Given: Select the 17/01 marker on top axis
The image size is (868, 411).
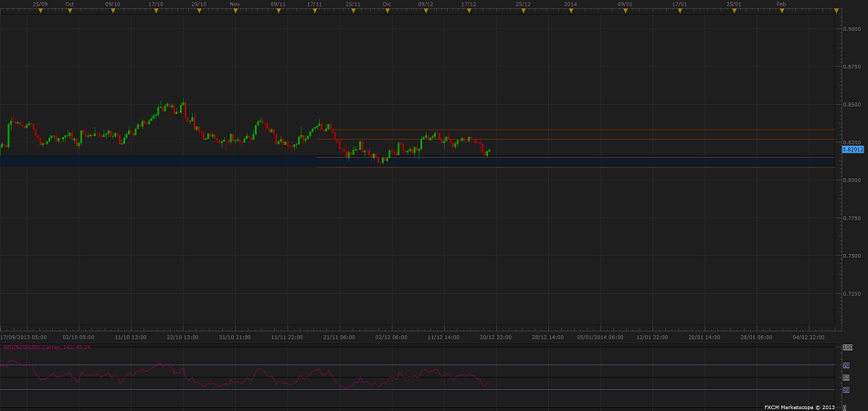Looking at the screenshot, I should pyautogui.click(x=680, y=11).
